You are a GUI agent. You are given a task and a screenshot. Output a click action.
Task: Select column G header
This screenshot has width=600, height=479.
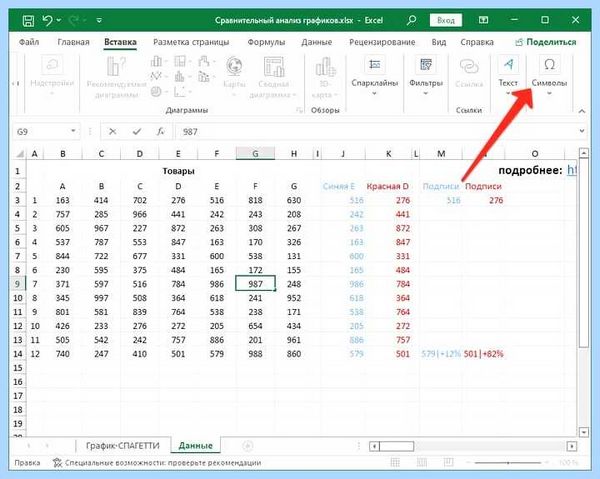click(255, 154)
